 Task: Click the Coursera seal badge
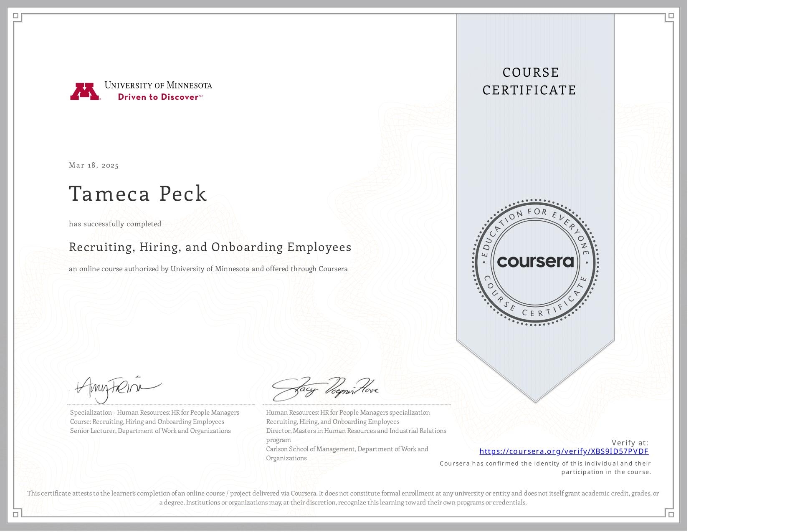pyautogui.click(x=535, y=262)
